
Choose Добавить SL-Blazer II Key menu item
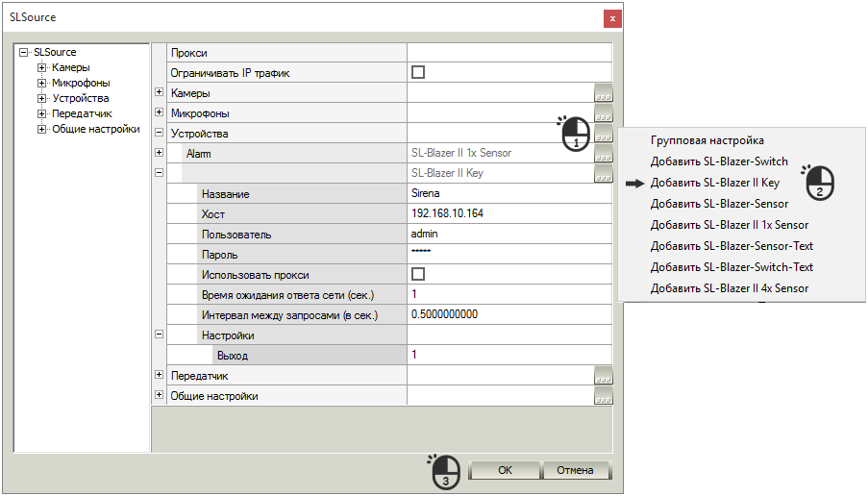[714, 183]
